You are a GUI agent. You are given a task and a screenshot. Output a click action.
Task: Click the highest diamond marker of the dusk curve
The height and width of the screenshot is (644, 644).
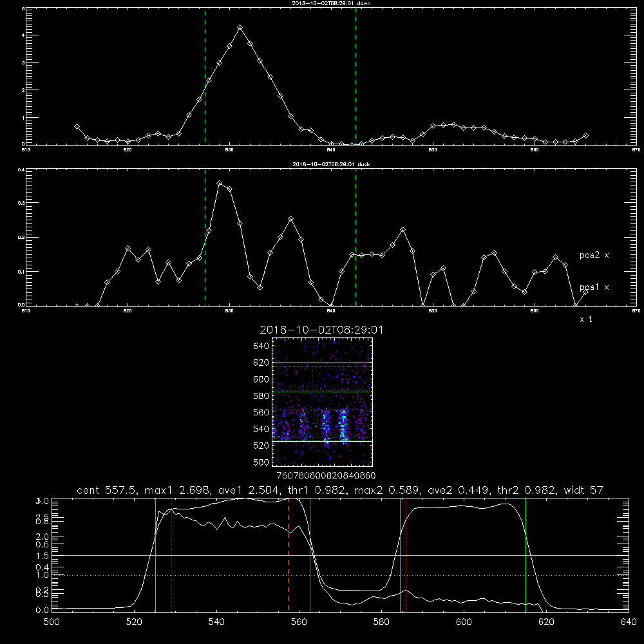coord(220,183)
